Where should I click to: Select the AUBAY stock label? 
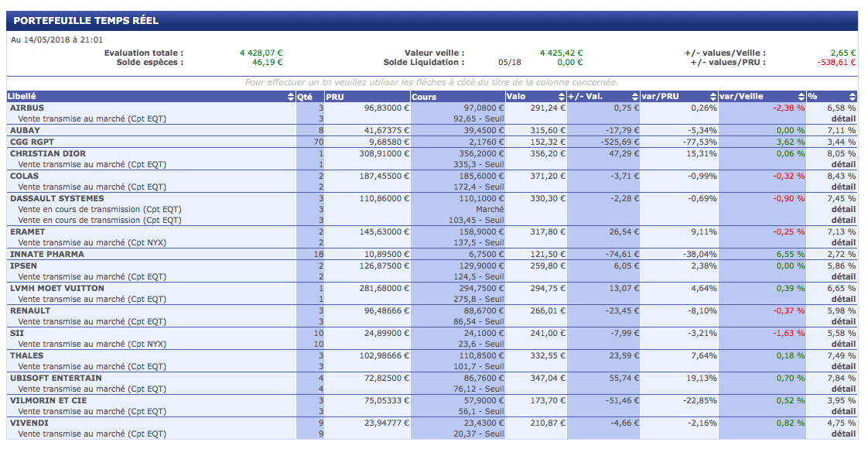click(x=25, y=131)
